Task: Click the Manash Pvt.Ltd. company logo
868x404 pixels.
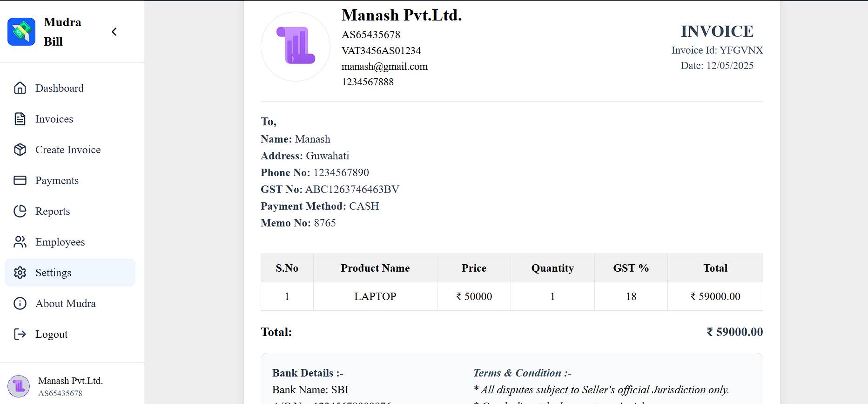Action: click(295, 45)
